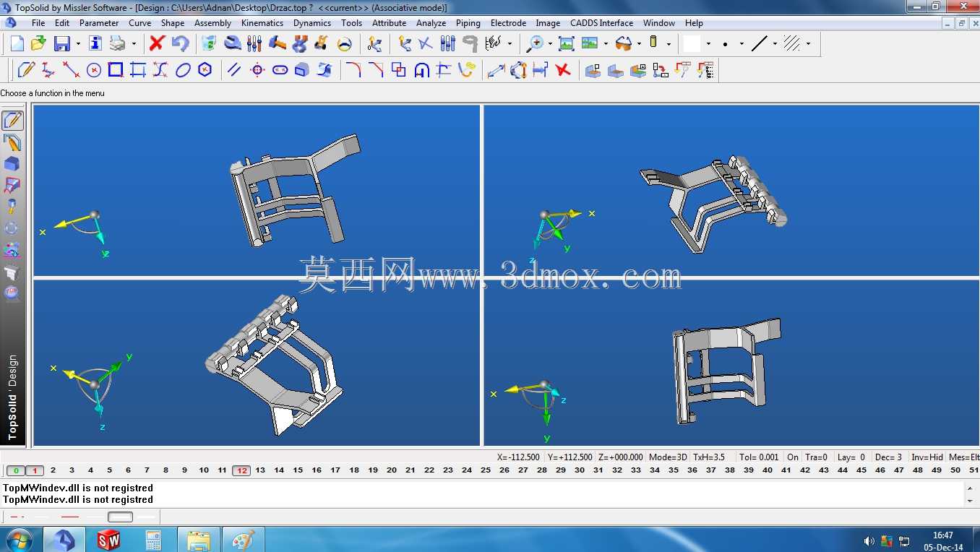The width and height of the screenshot is (980, 552).
Task: Expand the cylinder icon dropdown arrow
Action: pos(669,44)
